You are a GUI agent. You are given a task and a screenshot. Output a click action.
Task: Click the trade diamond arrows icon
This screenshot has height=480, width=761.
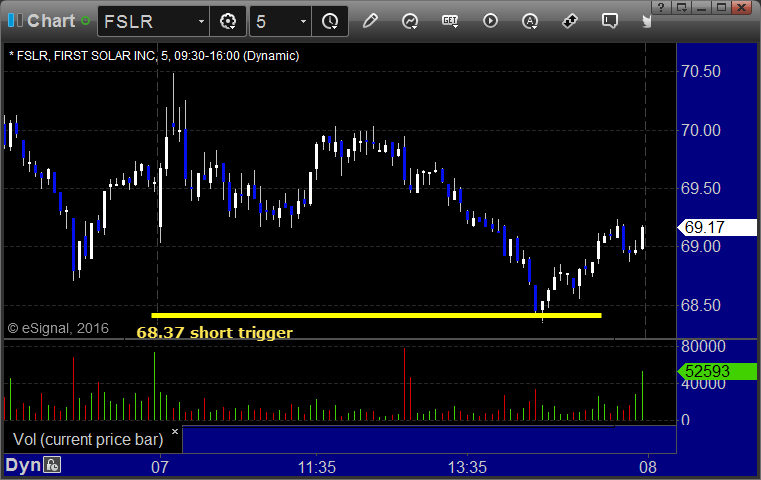point(570,21)
